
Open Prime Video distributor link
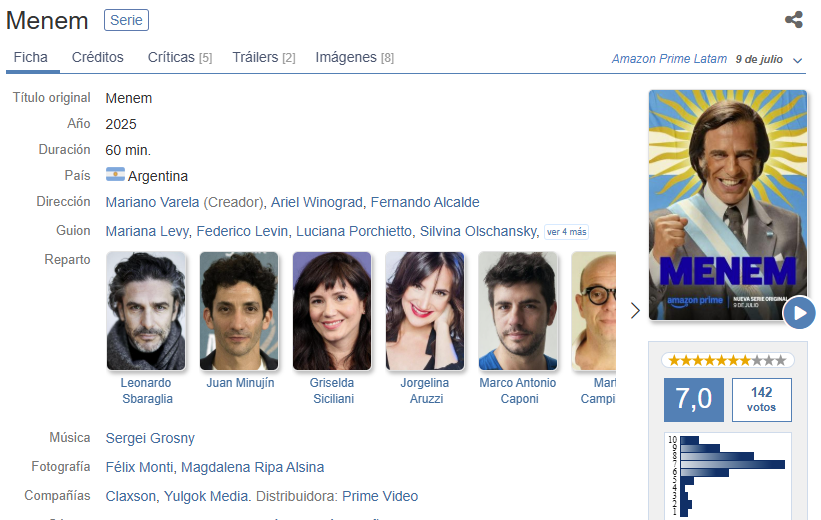pyautogui.click(x=380, y=496)
